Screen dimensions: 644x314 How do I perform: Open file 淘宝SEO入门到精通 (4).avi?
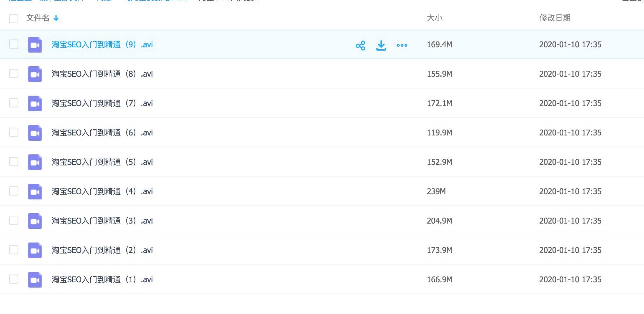(x=102, y=192)
